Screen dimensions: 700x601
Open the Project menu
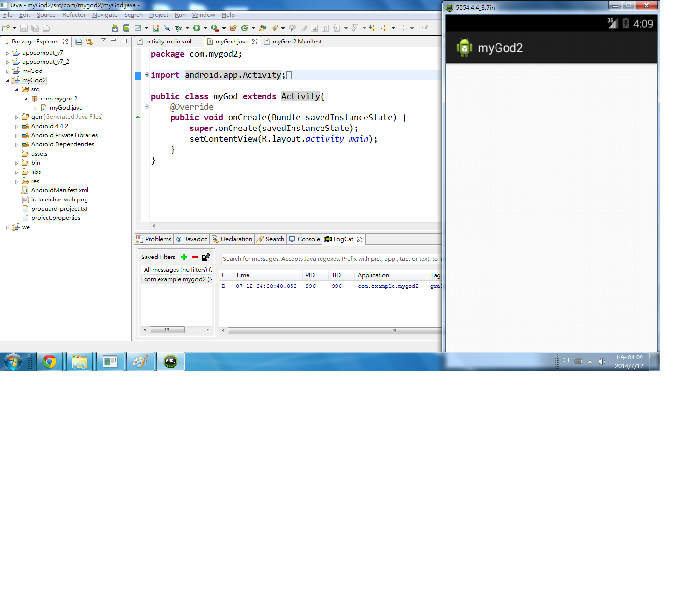click(x=159, y=15)
